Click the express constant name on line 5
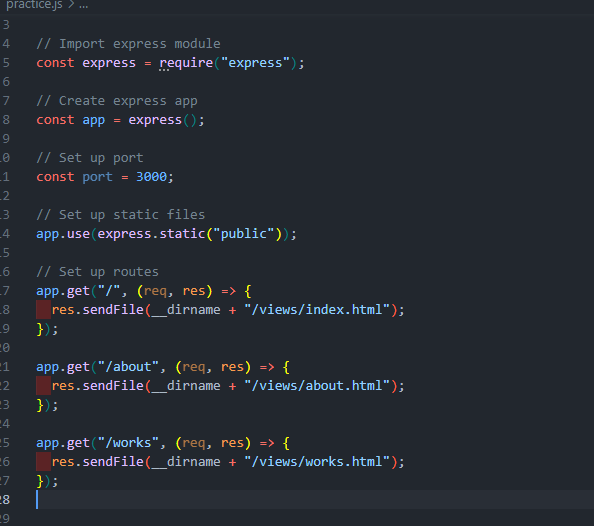The image size is (594, 526). (109, 63)
